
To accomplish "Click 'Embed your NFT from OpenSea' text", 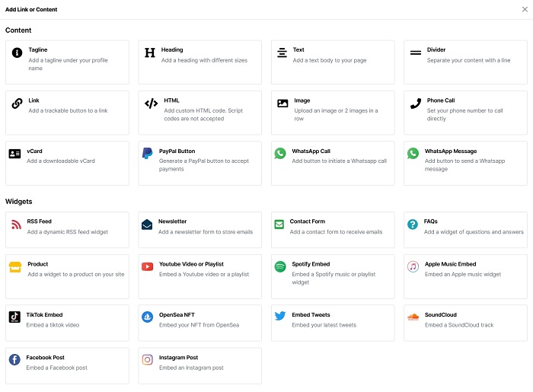I will [x=199, y=325].
